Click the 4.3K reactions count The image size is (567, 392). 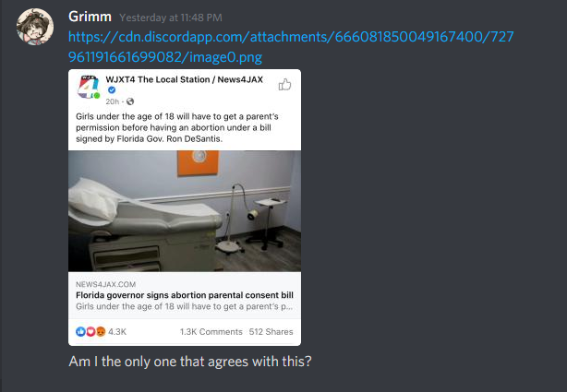coord(117,332)
